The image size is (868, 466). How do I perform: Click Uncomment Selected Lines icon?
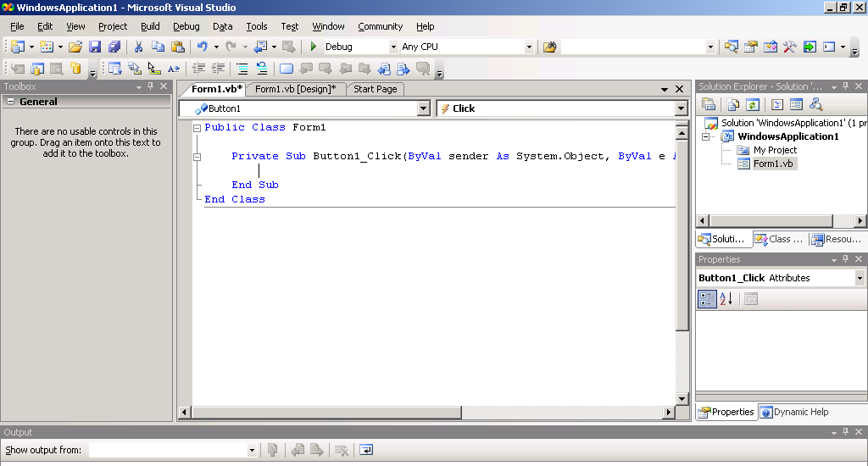[x=261, y=69]
